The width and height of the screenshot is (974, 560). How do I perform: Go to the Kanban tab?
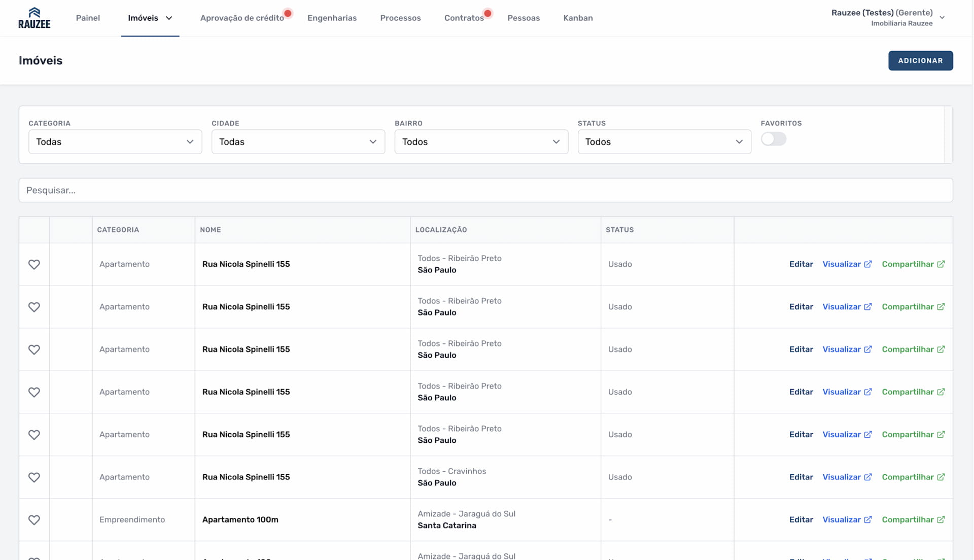[x=578, y=18]
